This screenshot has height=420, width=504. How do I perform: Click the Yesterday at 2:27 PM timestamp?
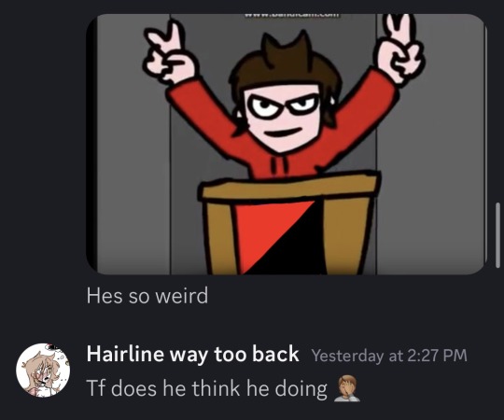click(x=389, y=356)
